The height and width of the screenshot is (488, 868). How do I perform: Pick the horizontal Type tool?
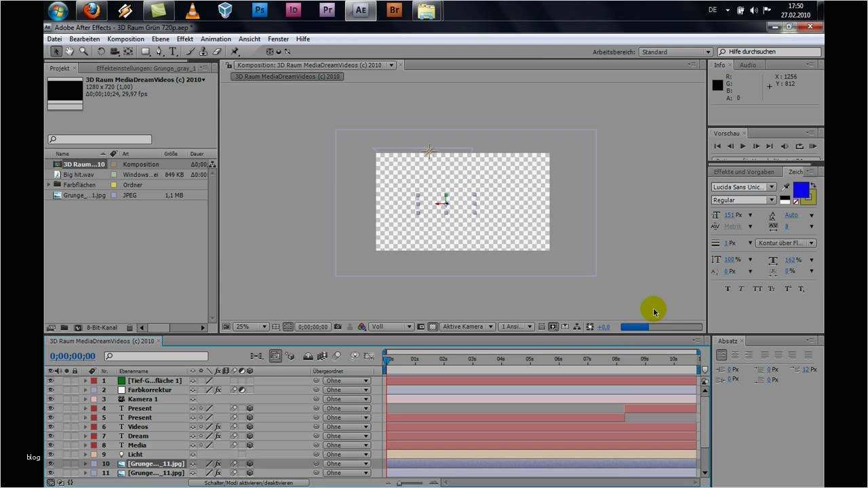173,52
